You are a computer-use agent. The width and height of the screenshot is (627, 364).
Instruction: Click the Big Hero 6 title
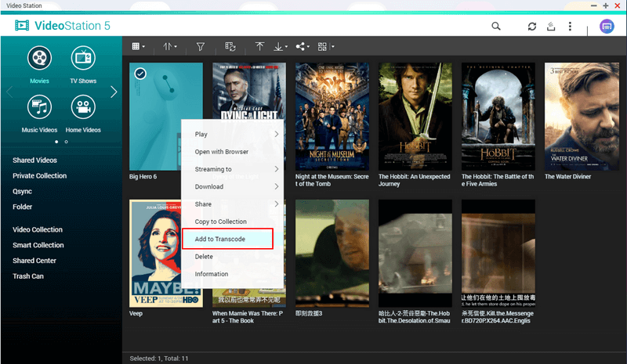pos(143,177)
